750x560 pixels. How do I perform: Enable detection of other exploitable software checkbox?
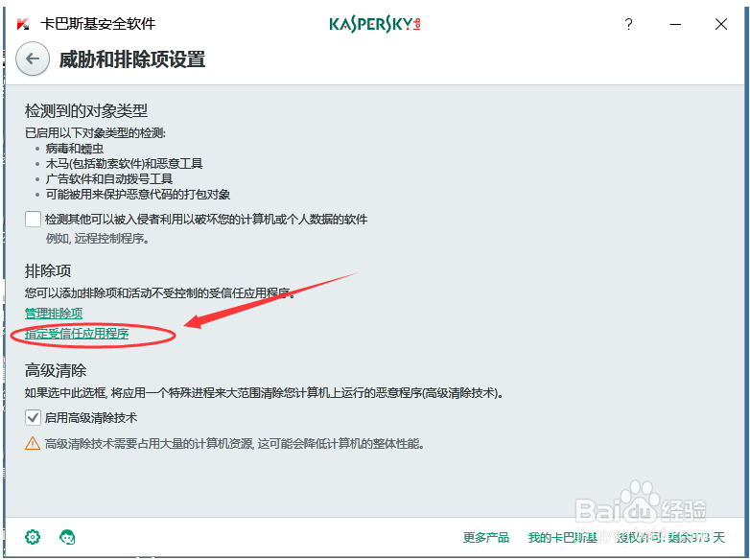point(33,219)
